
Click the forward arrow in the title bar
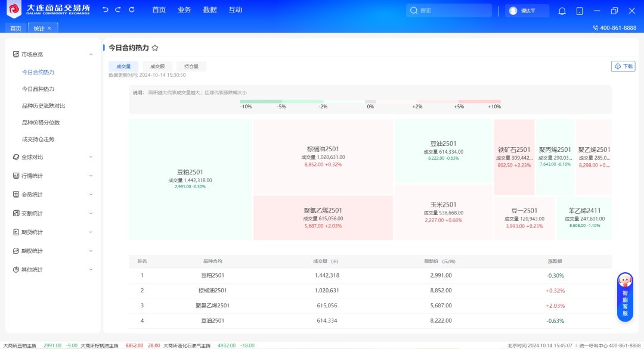point(118,10)
